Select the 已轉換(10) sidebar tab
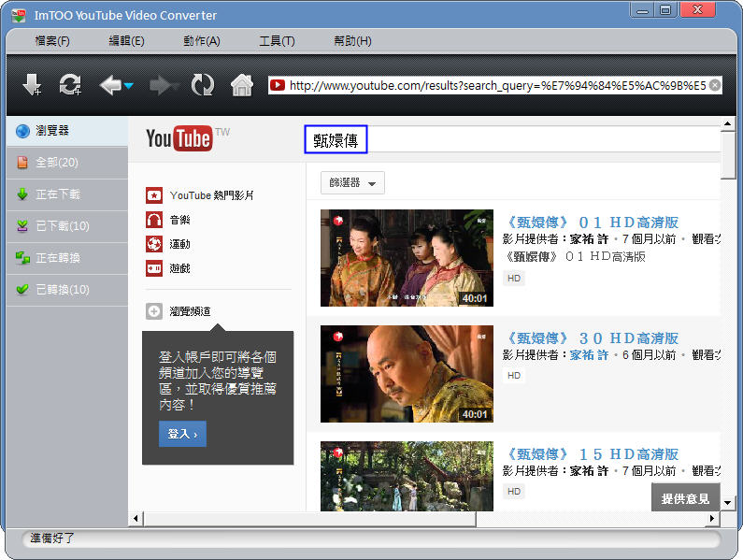The height and width of the screenshot is (560, 743). coord(64,290)
